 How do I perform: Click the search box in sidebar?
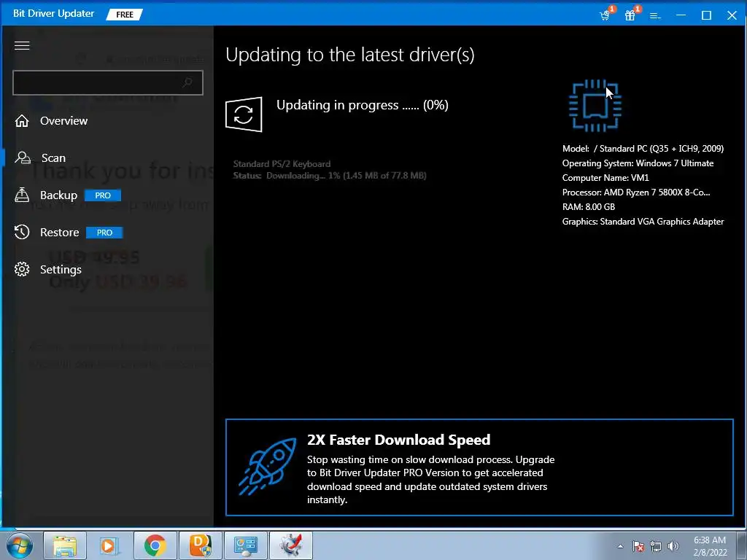tap(108, 82)
